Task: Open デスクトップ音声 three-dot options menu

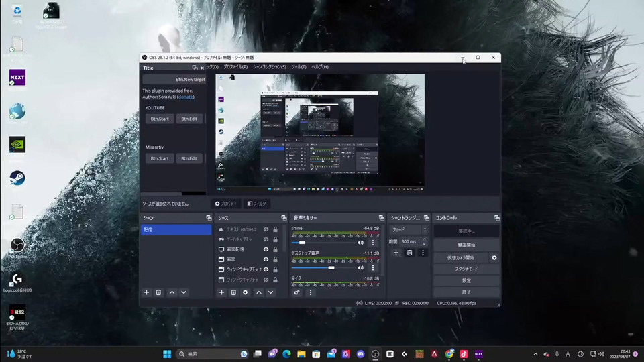Action: (373, 267)
